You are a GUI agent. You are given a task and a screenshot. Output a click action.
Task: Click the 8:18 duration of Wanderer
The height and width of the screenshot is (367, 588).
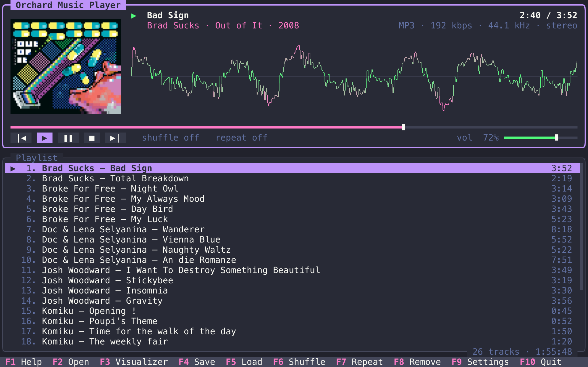[562, 230]
